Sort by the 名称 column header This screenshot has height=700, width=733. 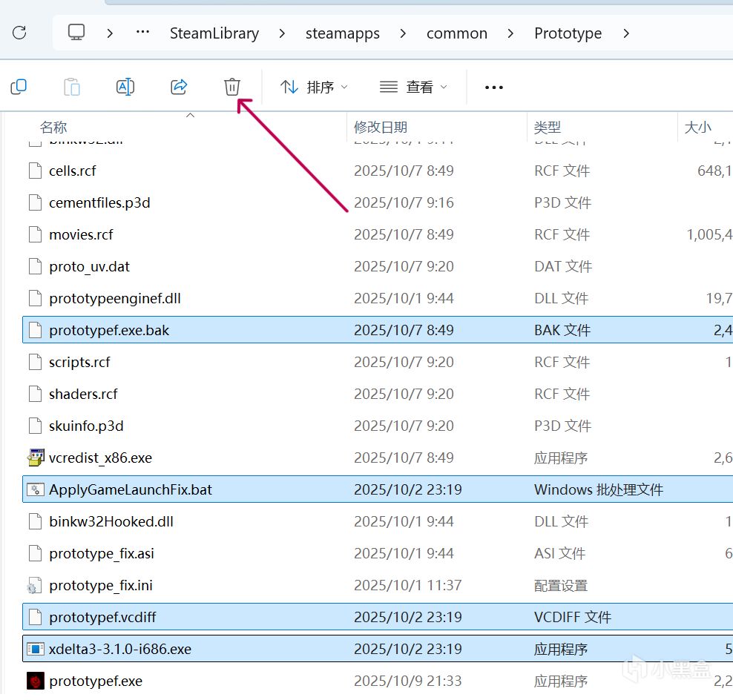(x=53, y=127)
